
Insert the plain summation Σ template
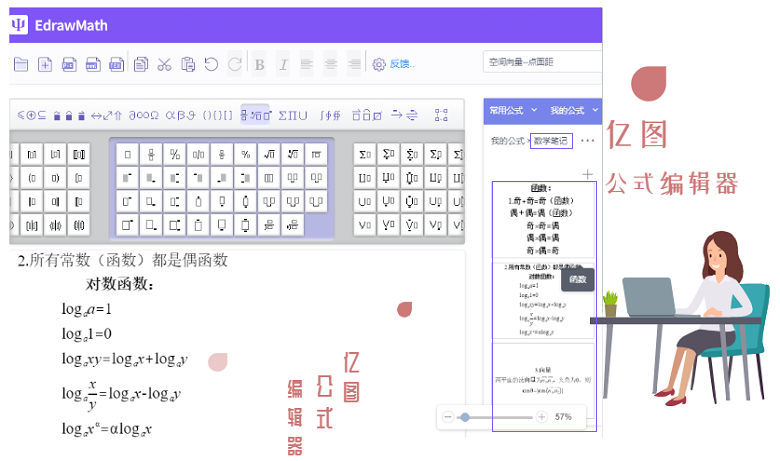365,155
